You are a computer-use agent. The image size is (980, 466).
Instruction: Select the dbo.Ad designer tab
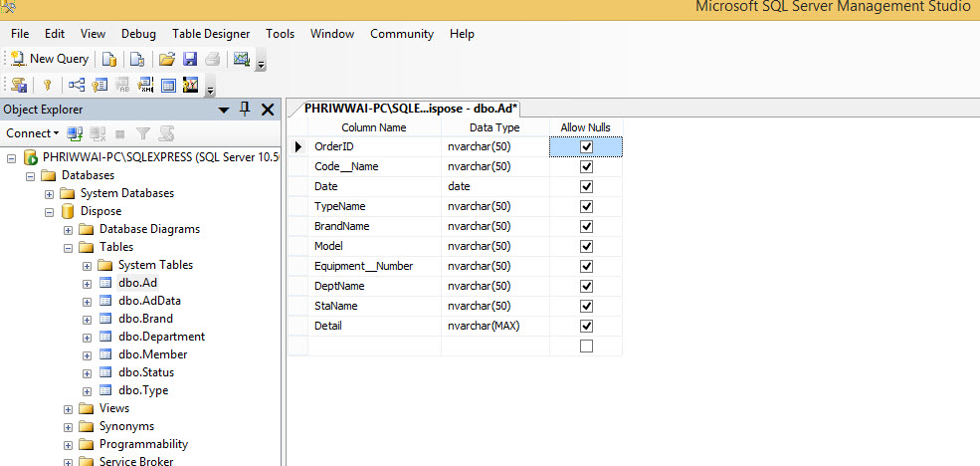tap(411, 109)
